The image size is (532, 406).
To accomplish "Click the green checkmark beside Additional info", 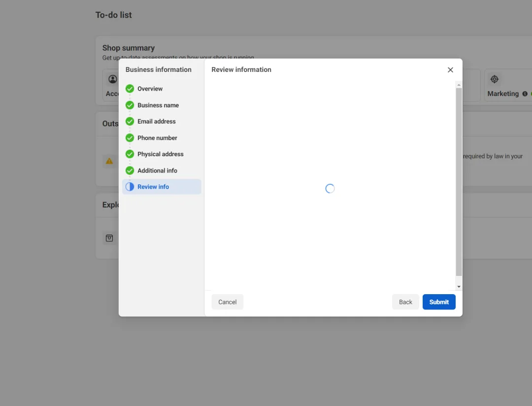I will point(130,170).
